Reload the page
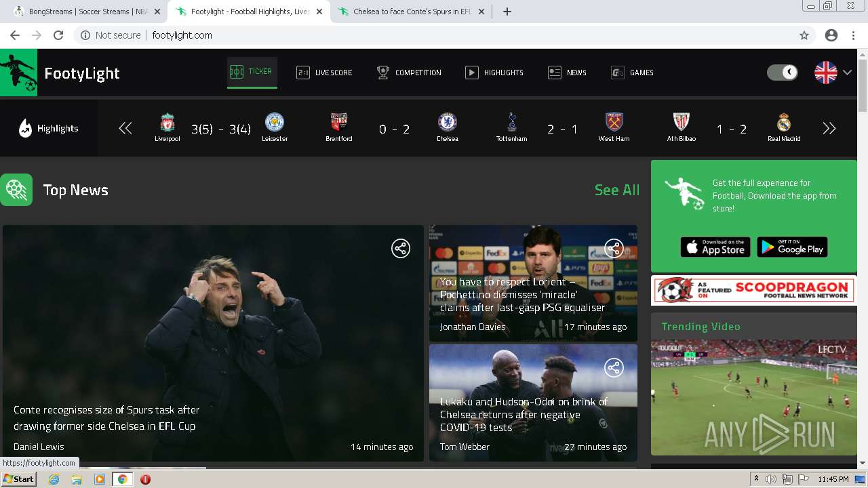868x488 pixels. tap(58, 35)
